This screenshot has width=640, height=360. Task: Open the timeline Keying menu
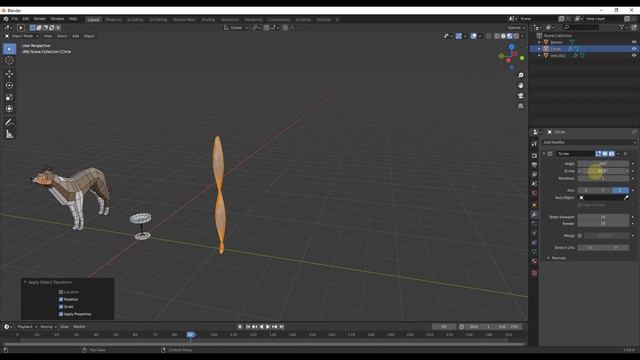point(48,327)
